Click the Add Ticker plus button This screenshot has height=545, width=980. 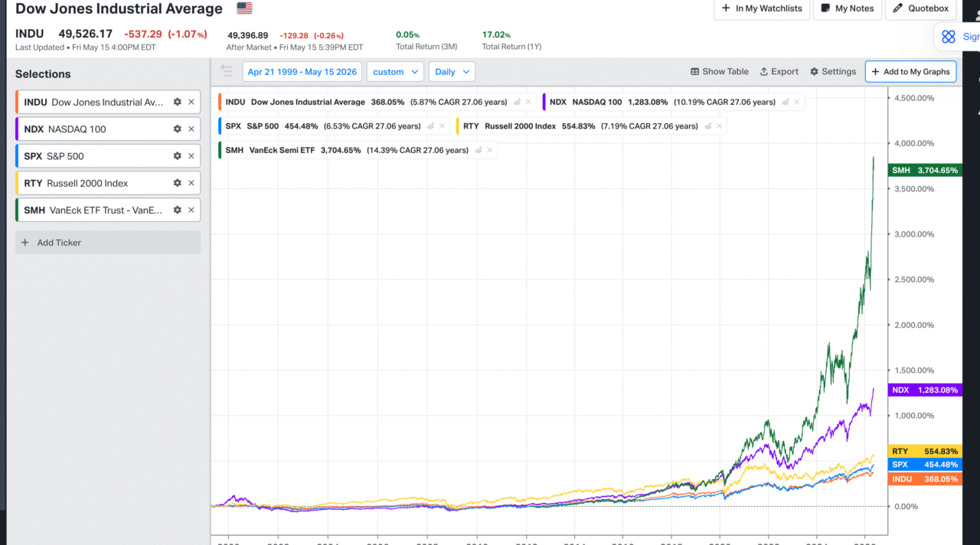tap(108, 243)
